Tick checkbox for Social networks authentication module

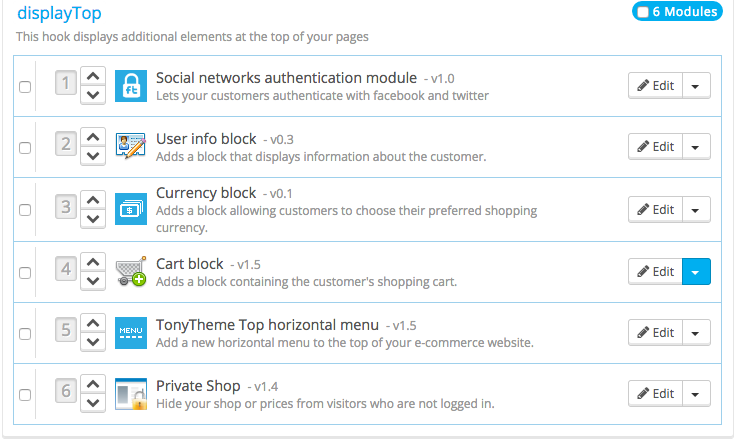point(25,87)
